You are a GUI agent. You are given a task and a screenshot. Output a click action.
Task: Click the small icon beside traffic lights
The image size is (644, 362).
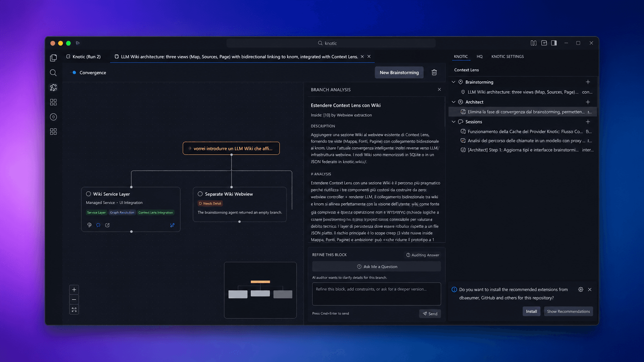[x=78, y=43]
